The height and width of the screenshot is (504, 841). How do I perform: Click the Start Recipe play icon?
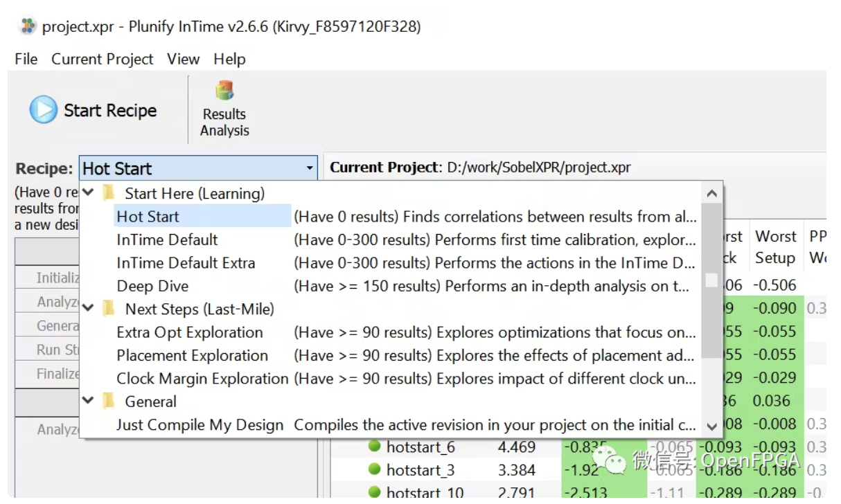tap(43, 110)
